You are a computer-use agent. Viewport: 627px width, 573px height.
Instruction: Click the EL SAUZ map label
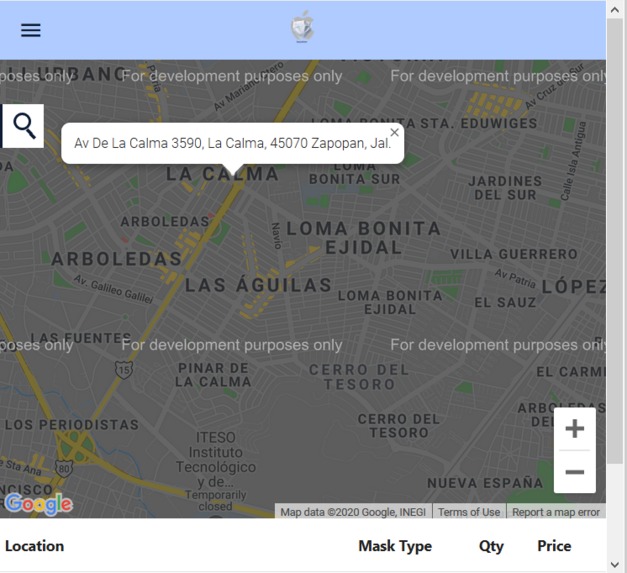(x=505, y=302)
